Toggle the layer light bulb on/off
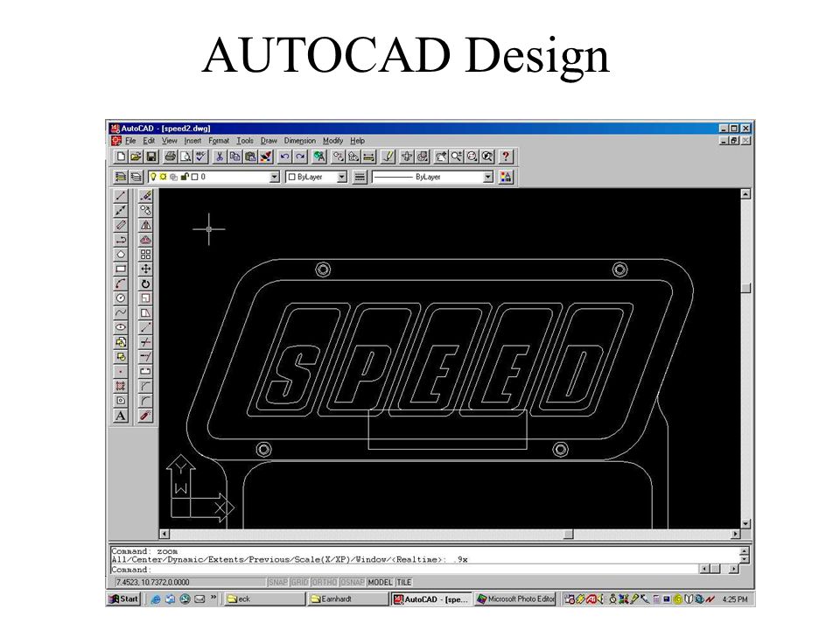 (153, 176)
